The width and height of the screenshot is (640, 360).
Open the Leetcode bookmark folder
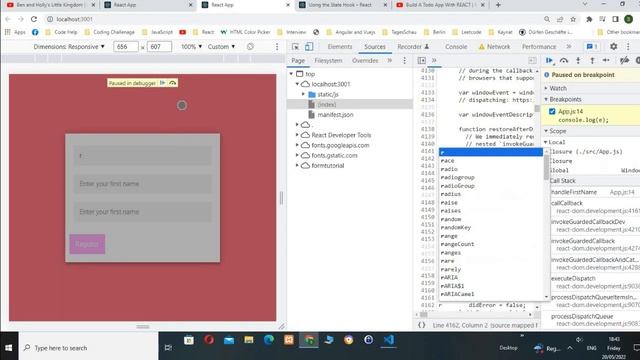pos(467,32)
